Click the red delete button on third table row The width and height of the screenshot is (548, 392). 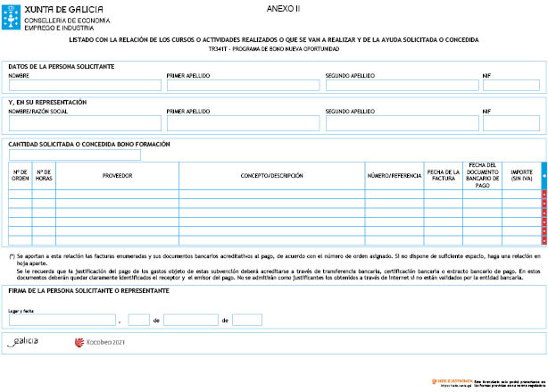[x=544, y=213]
